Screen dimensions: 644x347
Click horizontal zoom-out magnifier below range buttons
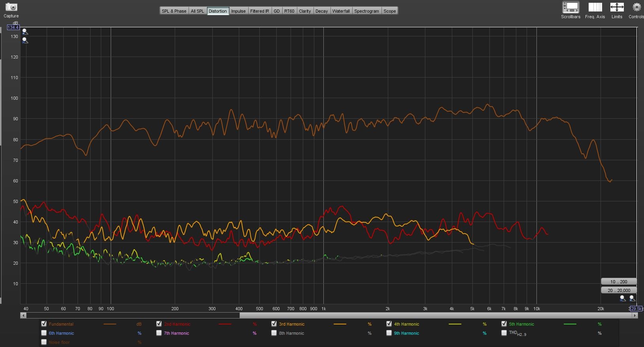(x=623, y=298)
